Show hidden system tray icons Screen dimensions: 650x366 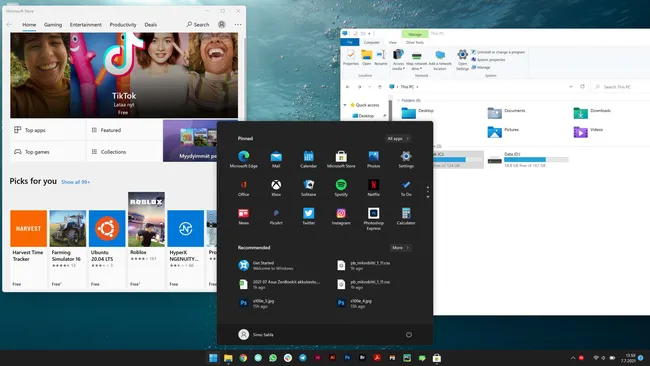(x=573, y=358)
